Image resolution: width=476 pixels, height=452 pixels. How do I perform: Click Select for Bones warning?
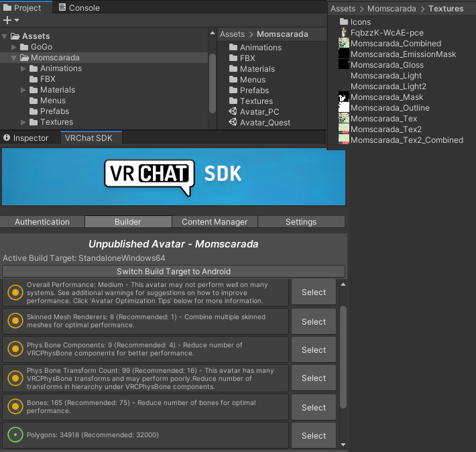(314, 407)
